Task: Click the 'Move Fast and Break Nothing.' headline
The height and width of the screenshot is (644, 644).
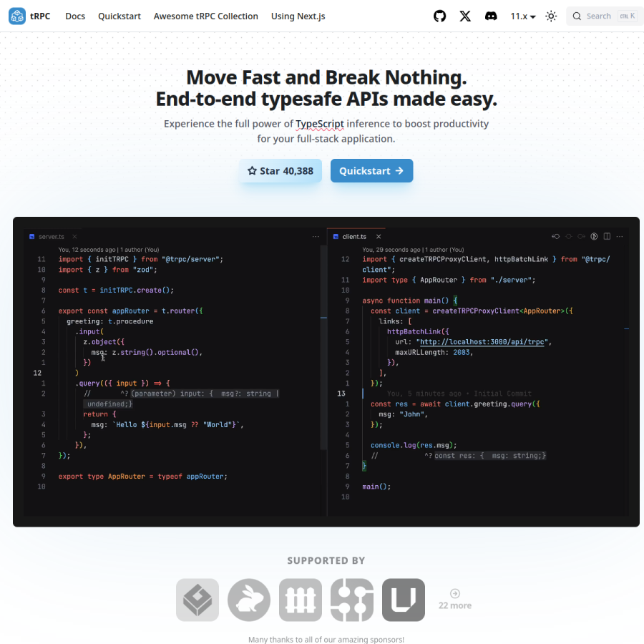Action: tap(326, 77)
